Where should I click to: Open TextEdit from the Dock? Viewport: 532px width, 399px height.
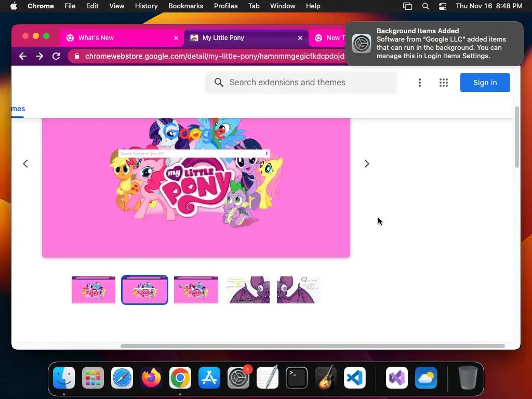(268, 378)
